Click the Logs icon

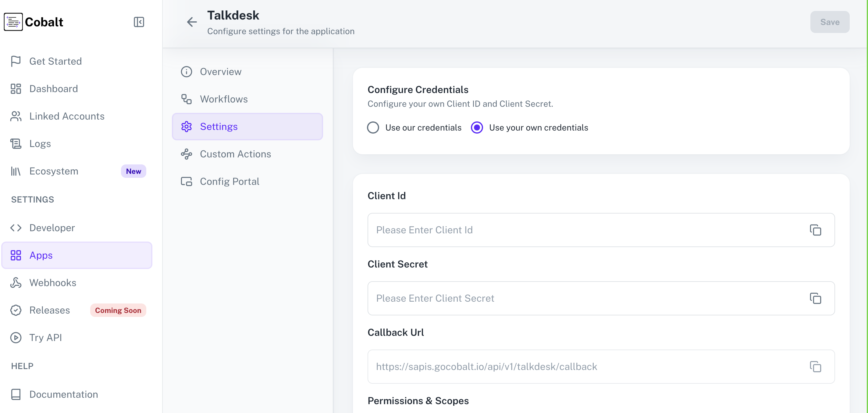click(16, 143)
